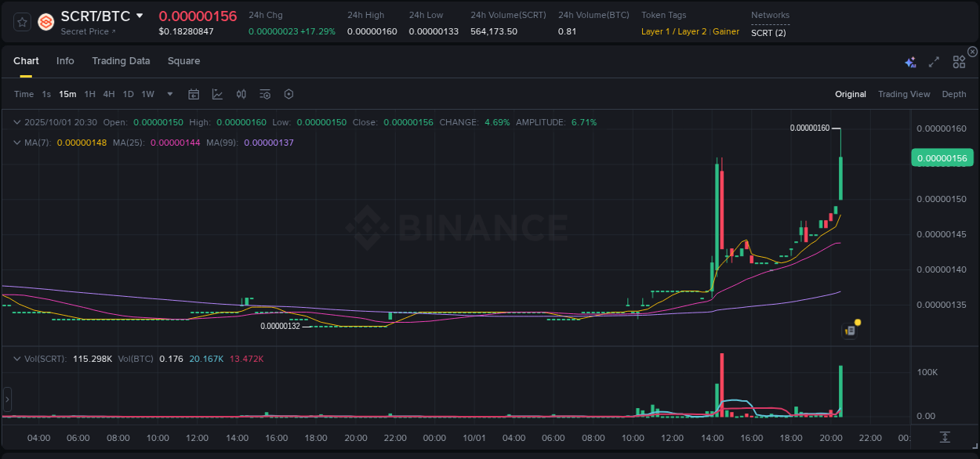Open the grid layout icon near chart top-right
This screenshot has width=980, height=459.
(x=959, y=60)
